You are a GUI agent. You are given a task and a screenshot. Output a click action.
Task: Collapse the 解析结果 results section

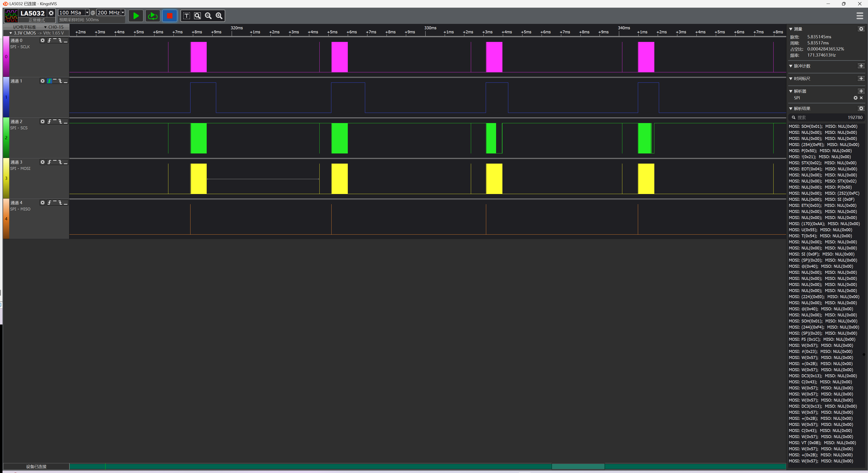click(x=790, y=108)
